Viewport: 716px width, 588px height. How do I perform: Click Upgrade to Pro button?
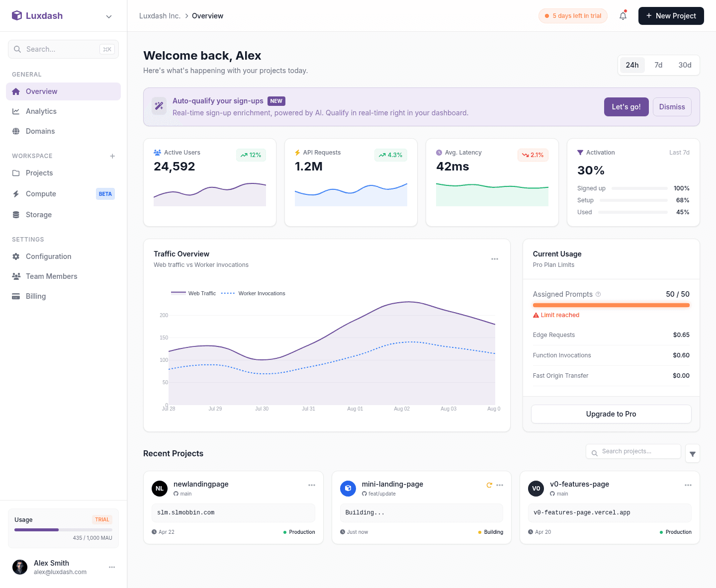coord(611,414)
